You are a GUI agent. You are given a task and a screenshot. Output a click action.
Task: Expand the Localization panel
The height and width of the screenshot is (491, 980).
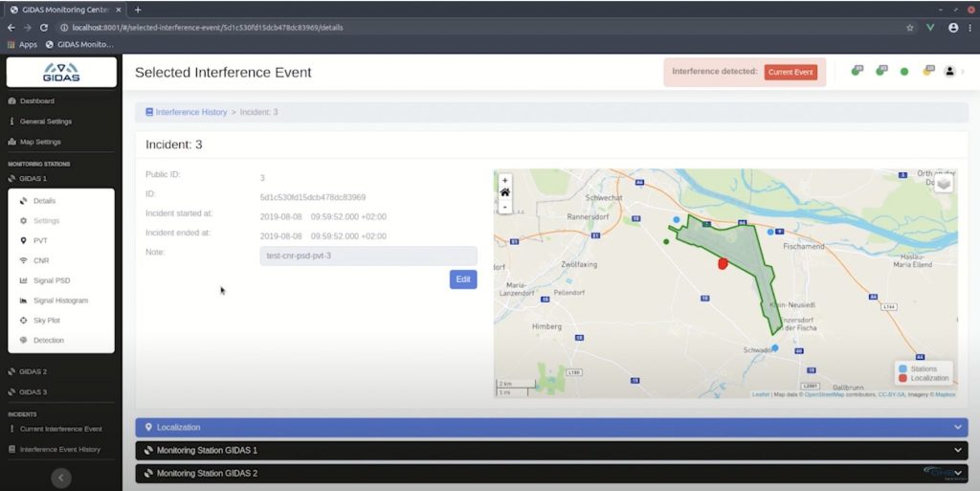550,427
